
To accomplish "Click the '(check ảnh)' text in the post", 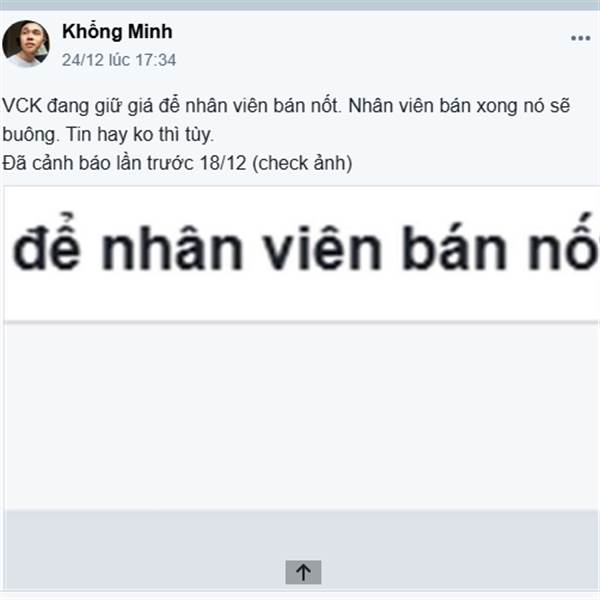I will [x=302, y=163].
